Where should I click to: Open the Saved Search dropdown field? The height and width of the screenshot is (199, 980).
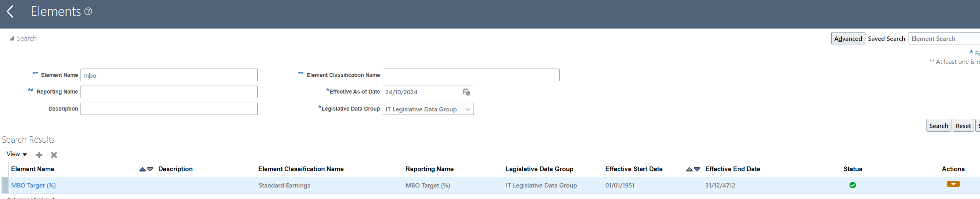(944, 38)
